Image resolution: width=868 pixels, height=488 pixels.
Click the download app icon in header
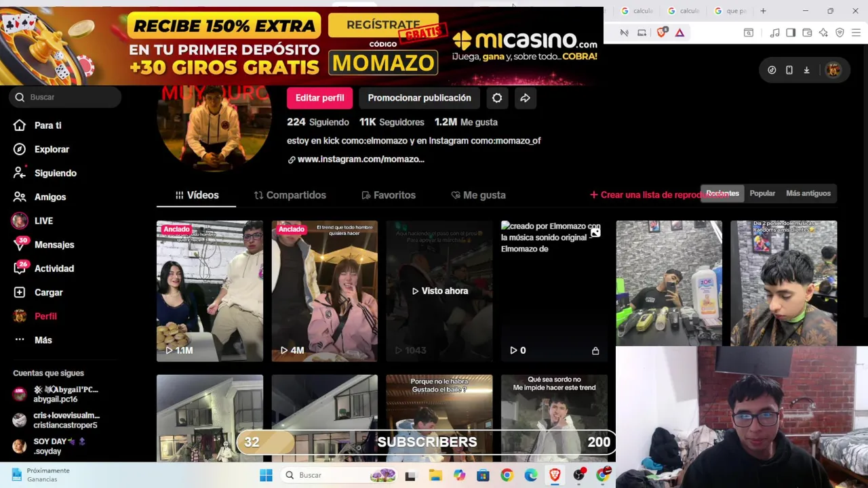[806, 70]
